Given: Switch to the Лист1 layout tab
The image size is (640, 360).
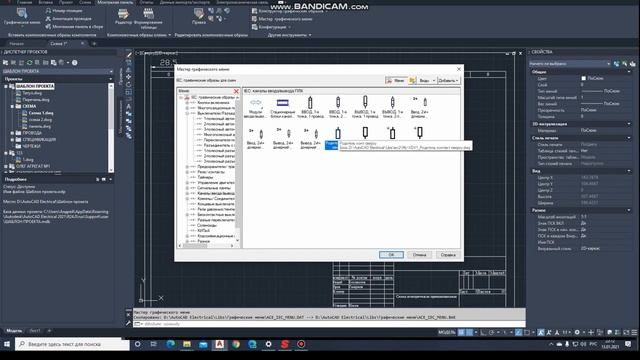Looking at the screenshot, I should click(x=35, y=331).
